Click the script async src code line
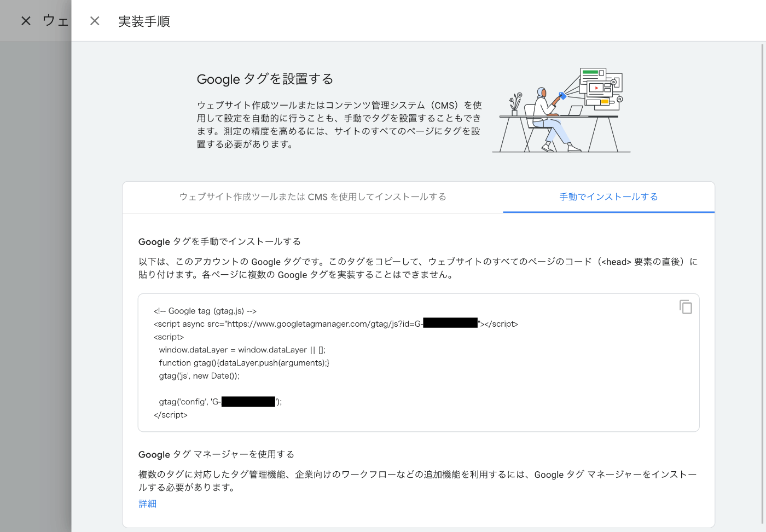 tap(336, 323)
